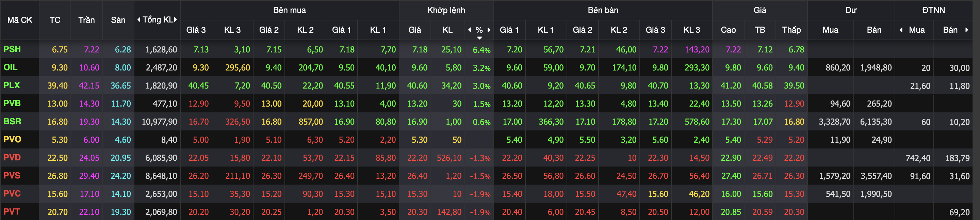Open PSH stock ticker

[12, 49]
